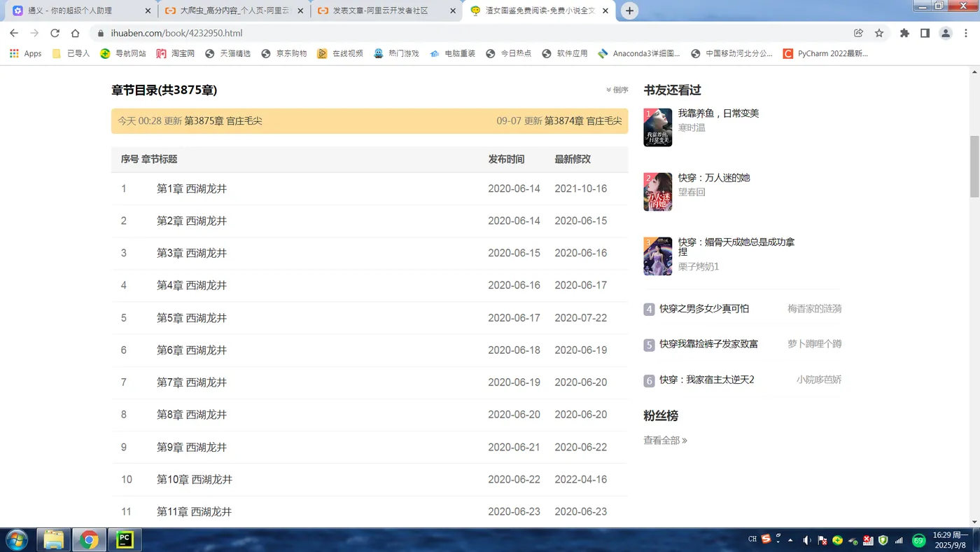Open 第10章 西湖龙井
Image resolution: width=980 pixels, height=552 pixels.
(195, 479)
